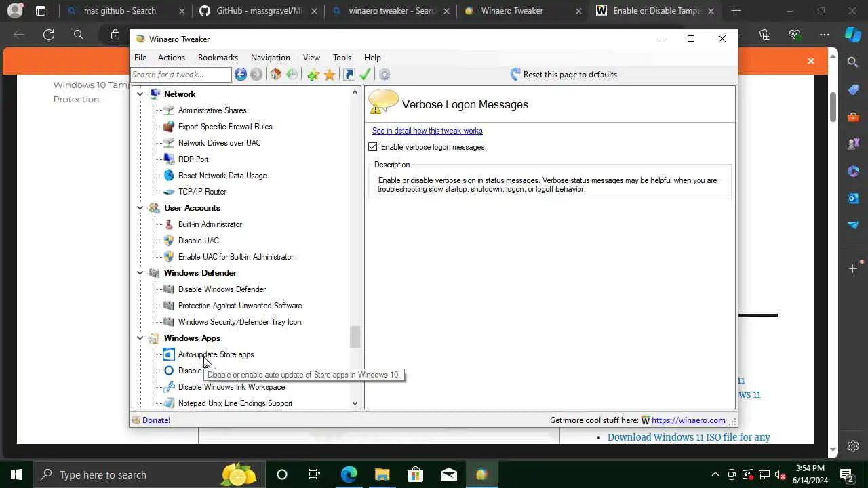
Task: Open the Actions menu
Action: click(x=172, y=58)
